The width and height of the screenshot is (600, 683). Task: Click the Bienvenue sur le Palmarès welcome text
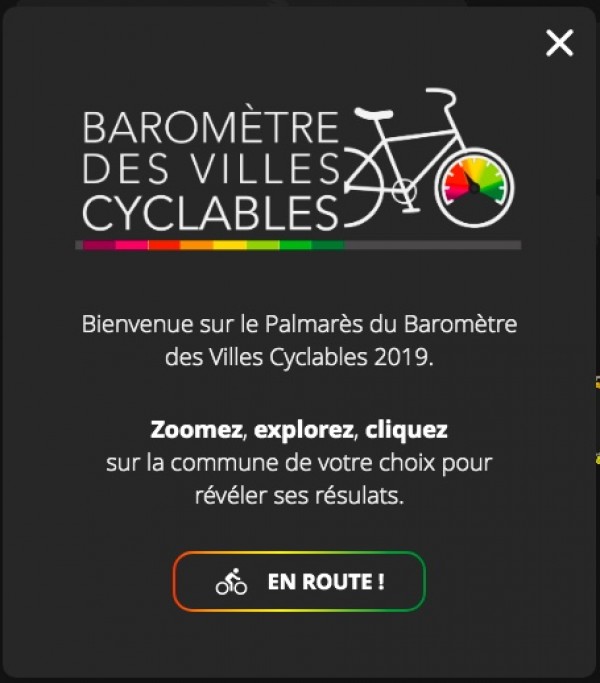[299, 340]
